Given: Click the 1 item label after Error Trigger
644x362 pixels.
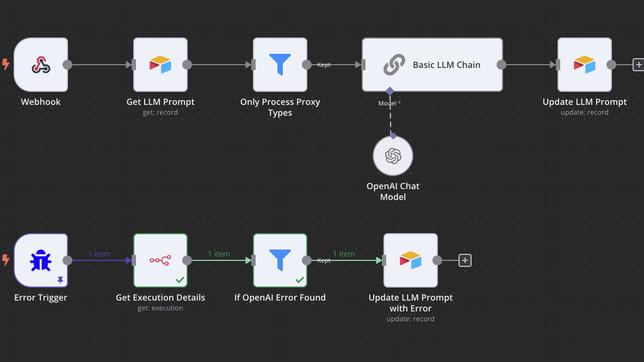Looking at the screenshot, I should click(x=99, y=254).
